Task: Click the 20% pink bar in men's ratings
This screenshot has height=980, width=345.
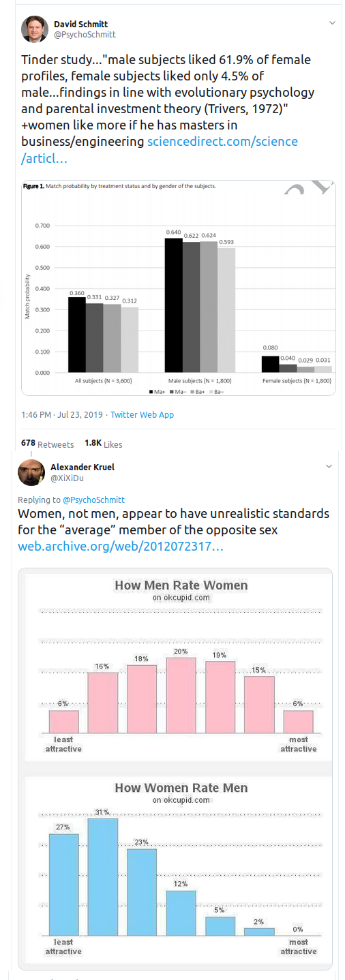Action: (x=181, y=695)
